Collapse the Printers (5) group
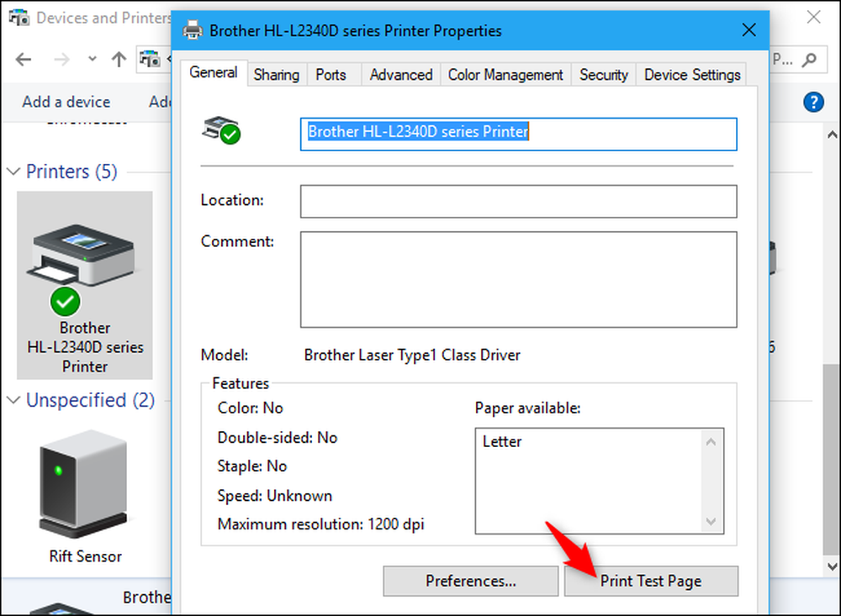 [14, 171]
